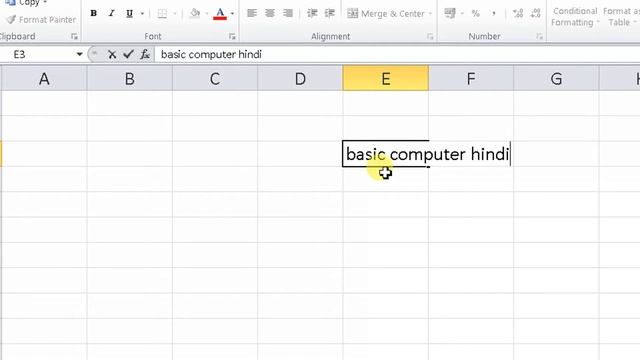Viewport: 640px width, 360px height.
Task: Expand the Name Box dropdown arrow
Action: pos(80,54)
